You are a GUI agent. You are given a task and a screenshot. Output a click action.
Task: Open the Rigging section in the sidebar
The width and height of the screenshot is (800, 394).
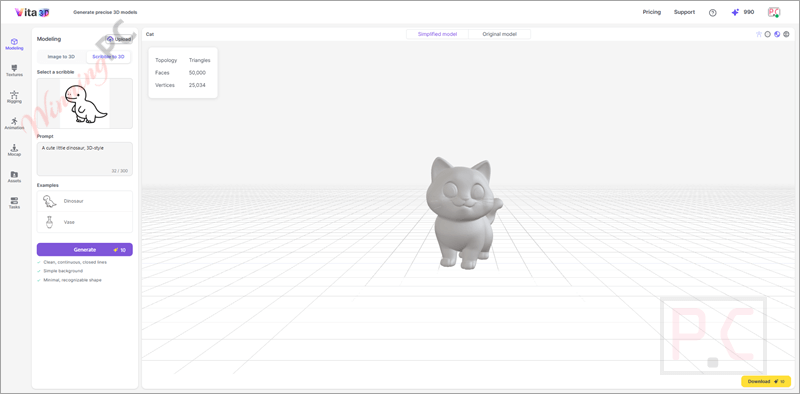point(14,97)
